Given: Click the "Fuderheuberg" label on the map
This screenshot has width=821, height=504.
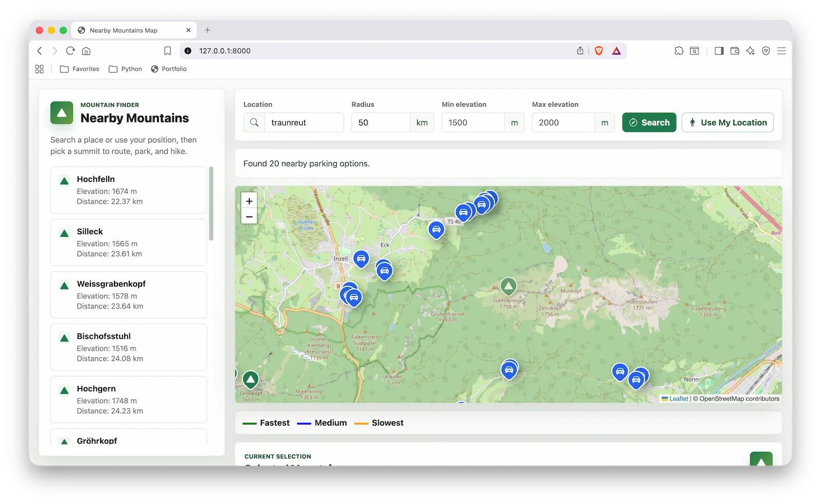Looking at the screenshot, I should click(709, 309).
